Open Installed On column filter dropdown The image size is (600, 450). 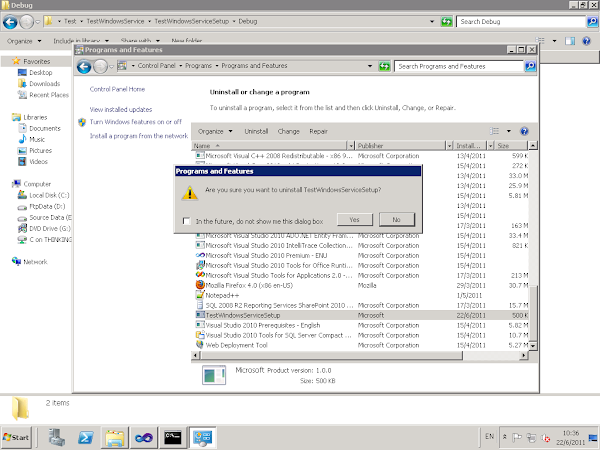click(x=490, y=146)
